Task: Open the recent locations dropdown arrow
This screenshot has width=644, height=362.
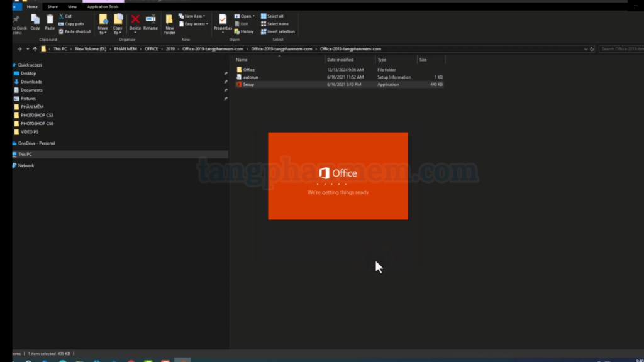Action: click(x=28, y=49)
